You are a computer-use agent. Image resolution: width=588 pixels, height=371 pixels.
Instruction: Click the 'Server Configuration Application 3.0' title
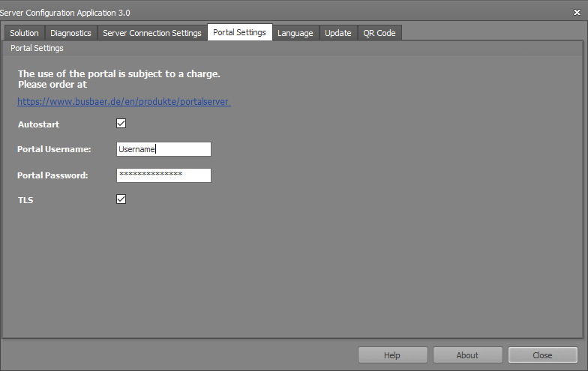point(64,13)
